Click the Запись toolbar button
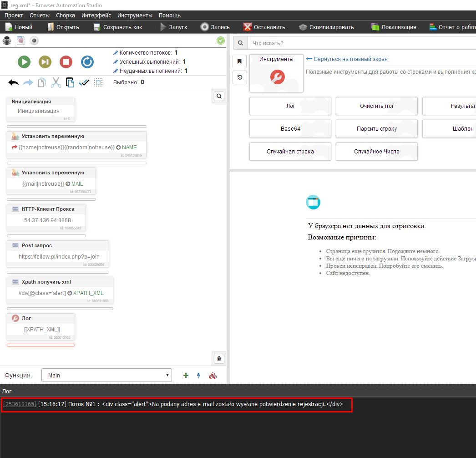The height and width of the screenshot is (458, 476). point(215,27)
